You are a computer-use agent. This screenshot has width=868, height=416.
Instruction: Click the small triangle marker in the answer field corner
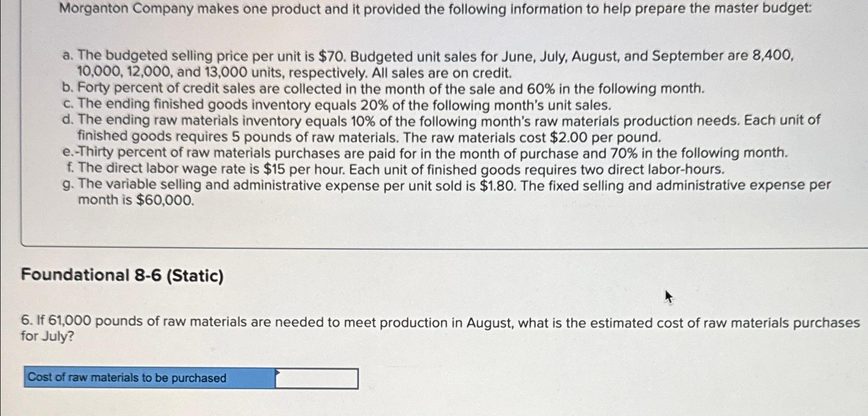pyautogui.click(x=278, y=372)
